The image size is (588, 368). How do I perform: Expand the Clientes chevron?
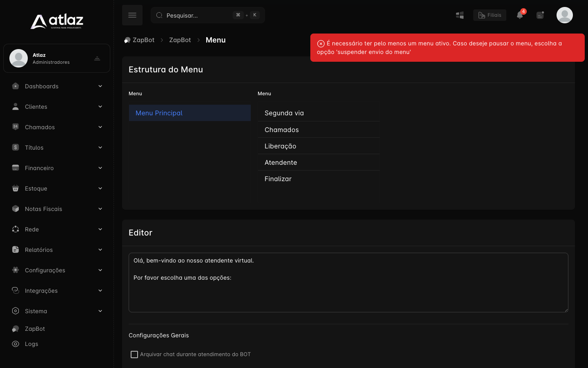[x=100, y=106]
